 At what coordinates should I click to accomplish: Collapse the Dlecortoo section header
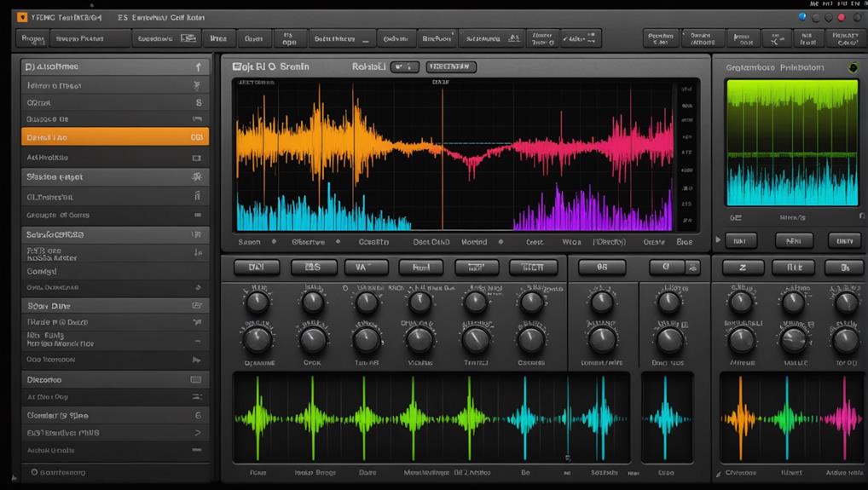pos(115,380)
